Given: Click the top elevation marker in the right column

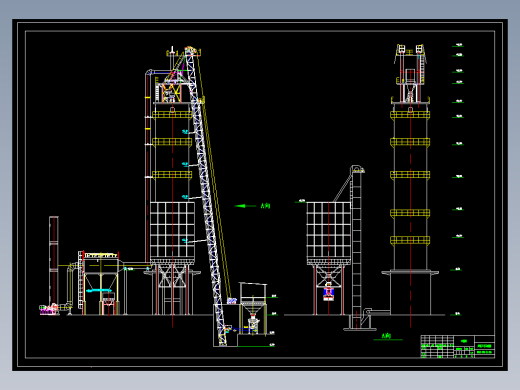Looking at the screenshot, I should point(458,45).
